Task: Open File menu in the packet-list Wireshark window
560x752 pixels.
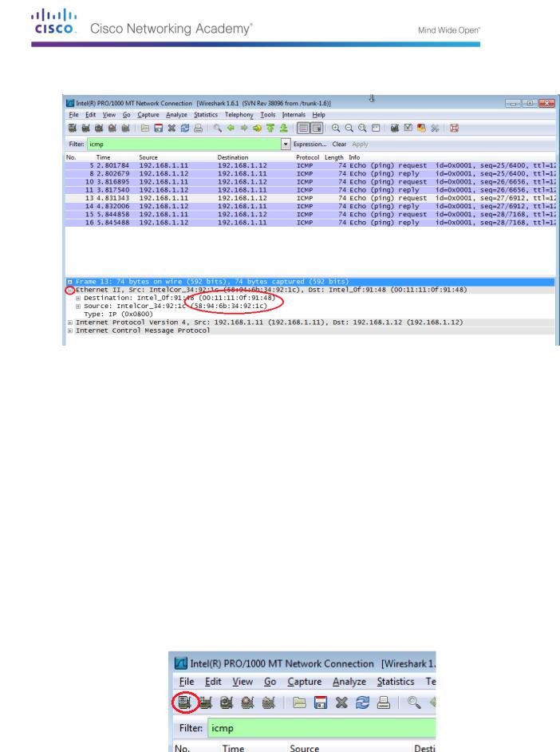Action: (x=73, y=115)
